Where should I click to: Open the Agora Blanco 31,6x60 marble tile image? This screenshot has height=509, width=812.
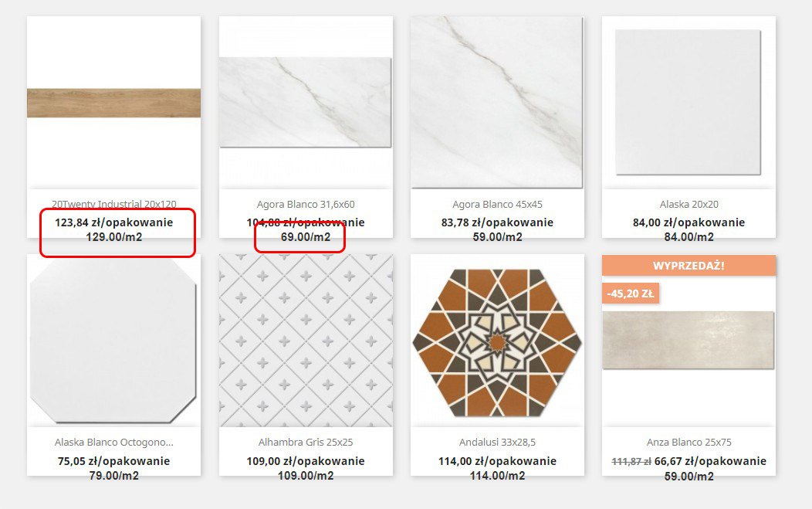pos(306,102)
